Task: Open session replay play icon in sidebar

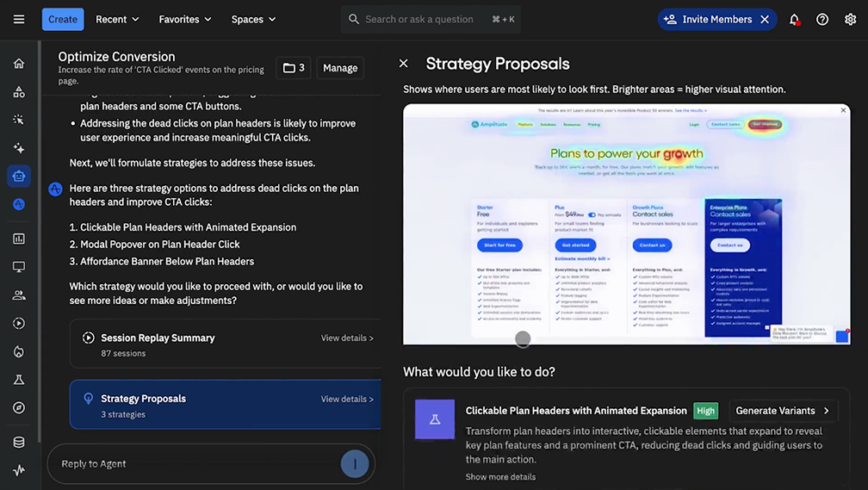Action: coord(19,323)
